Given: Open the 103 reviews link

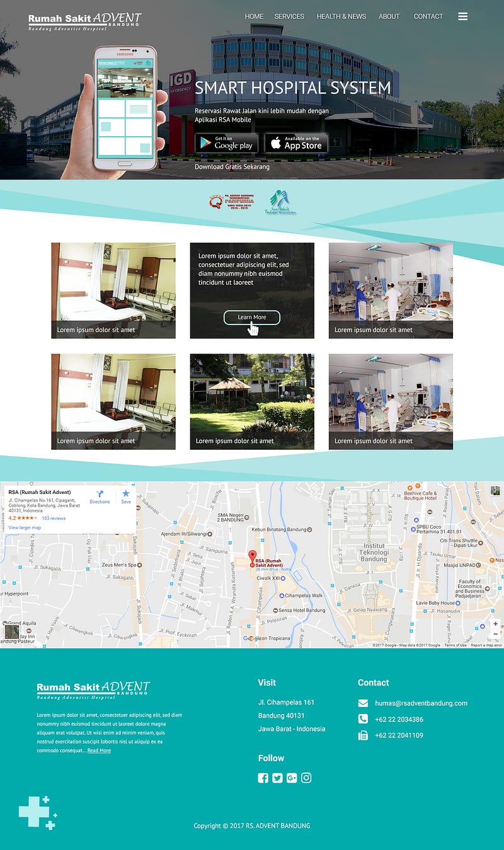Looking at the screenshot, I should [x=54, y=518].
